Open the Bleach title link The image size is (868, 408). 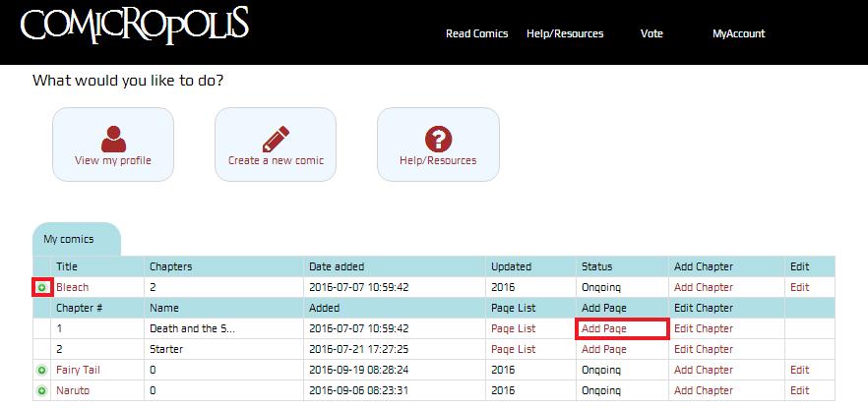coord(72,287)
